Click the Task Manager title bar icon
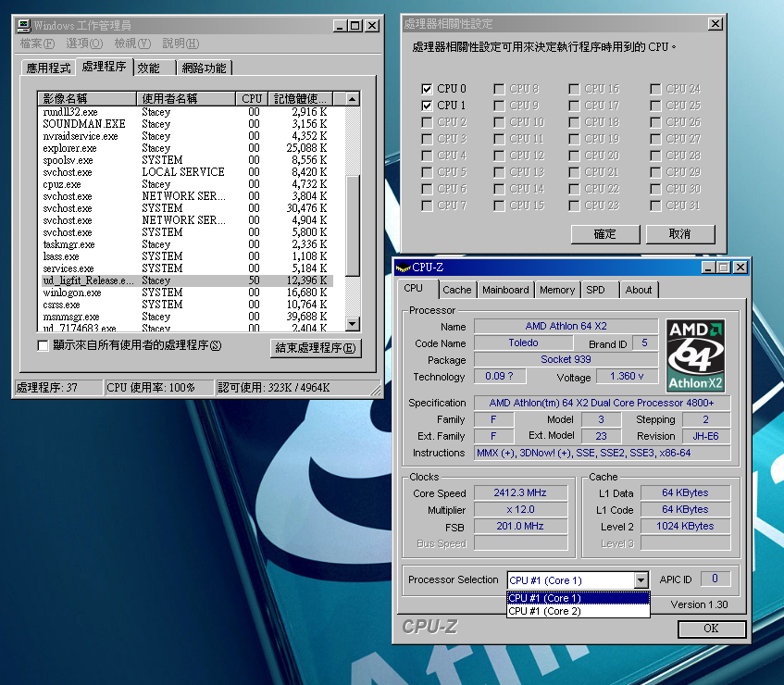The height and width of the screenshot is (685, 784). click(x=25, y=26)
